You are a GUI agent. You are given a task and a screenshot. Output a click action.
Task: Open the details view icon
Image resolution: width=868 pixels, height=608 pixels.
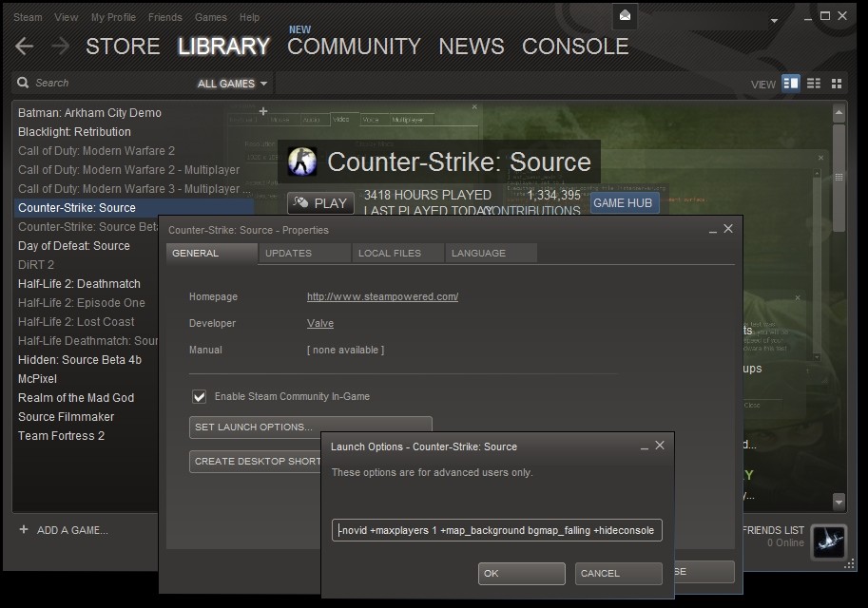coord(790,83)
